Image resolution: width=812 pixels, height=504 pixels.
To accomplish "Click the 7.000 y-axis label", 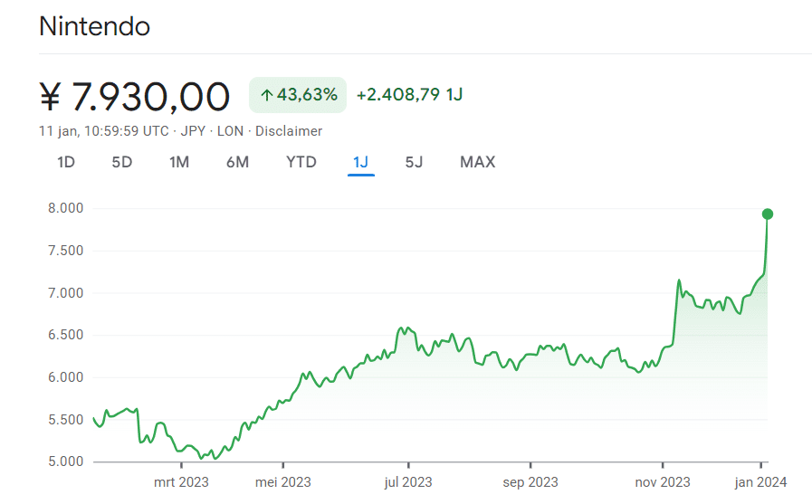I will [65, 293].
